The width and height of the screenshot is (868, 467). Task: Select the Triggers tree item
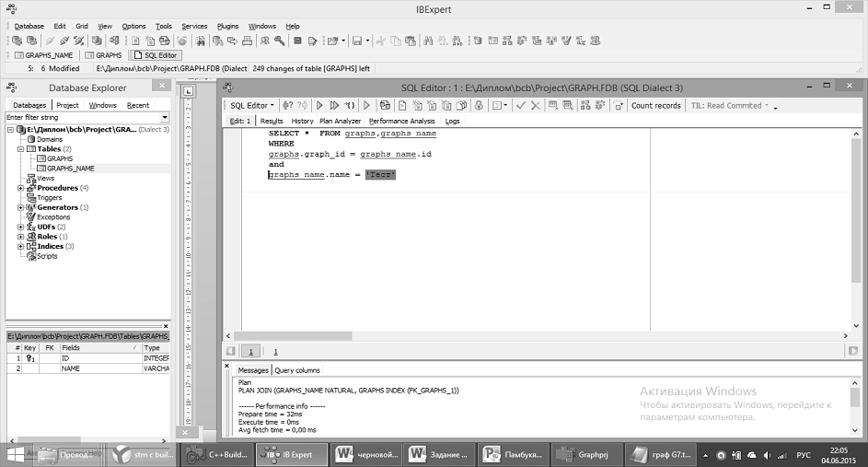pyautogui.click(x=50, y=198)
